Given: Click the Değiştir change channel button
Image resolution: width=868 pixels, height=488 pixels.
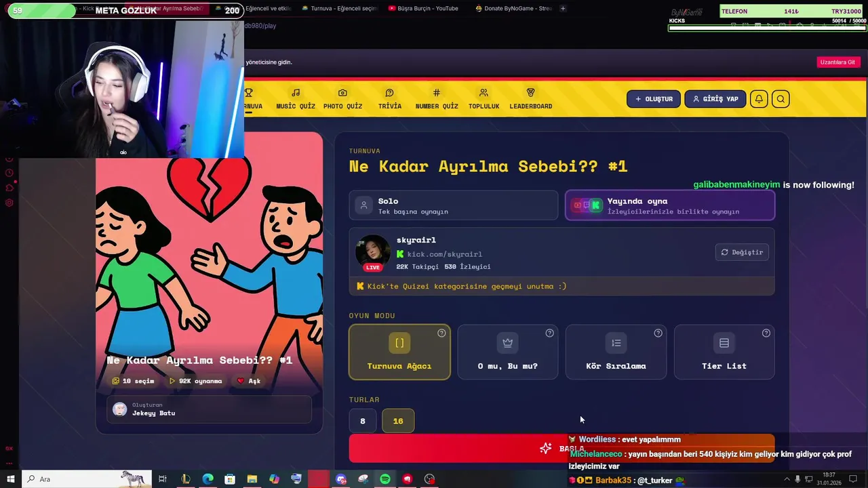Looking at the screenshot, I should click(x=742, y=252).
